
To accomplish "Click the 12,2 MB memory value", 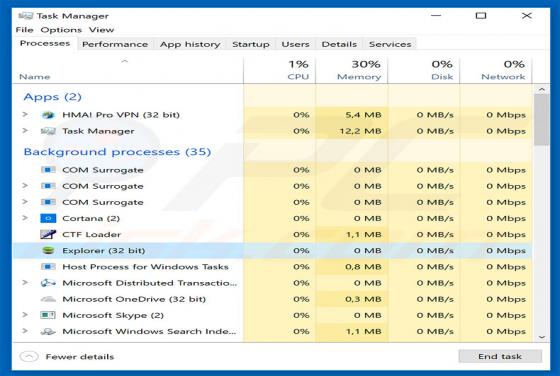I will click(x=360, y=131).
